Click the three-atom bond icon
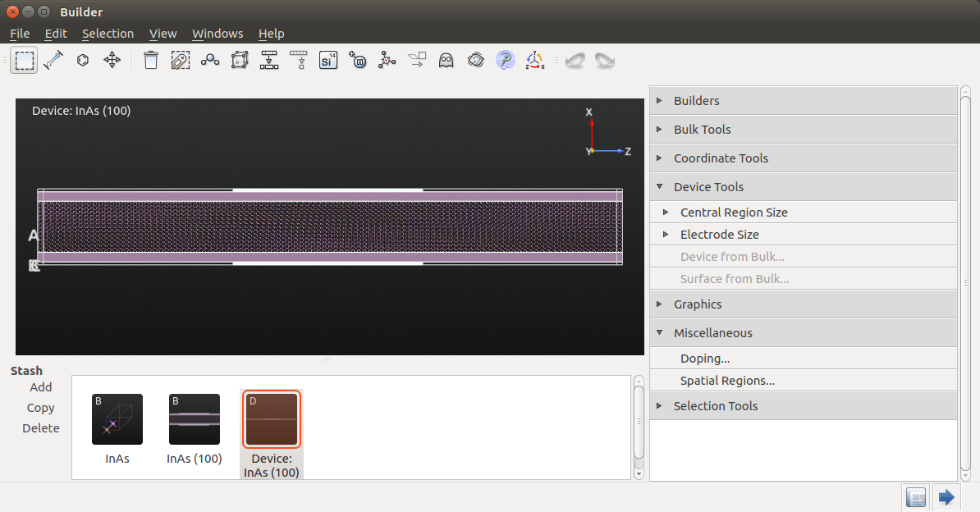This screenshot has height=512, width=980. (210, 60)
